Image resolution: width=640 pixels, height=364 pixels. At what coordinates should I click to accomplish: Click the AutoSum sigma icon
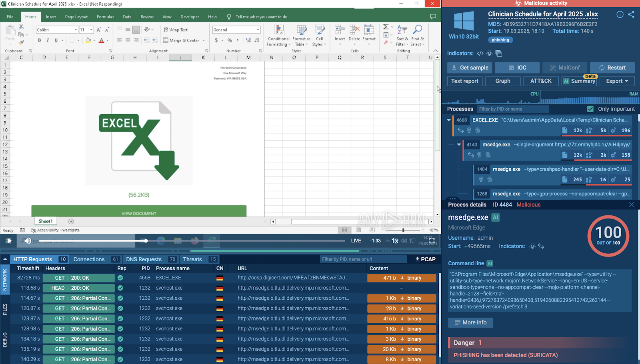pyautogui.click(x=386, y=27)
